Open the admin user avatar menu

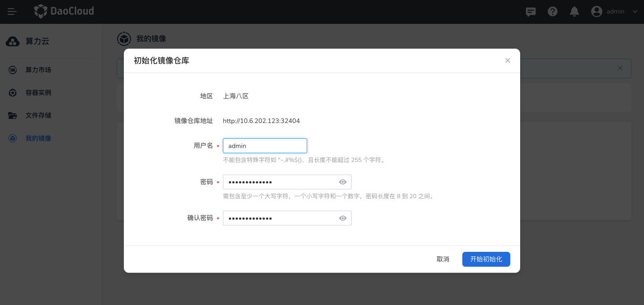coord(595,11)
